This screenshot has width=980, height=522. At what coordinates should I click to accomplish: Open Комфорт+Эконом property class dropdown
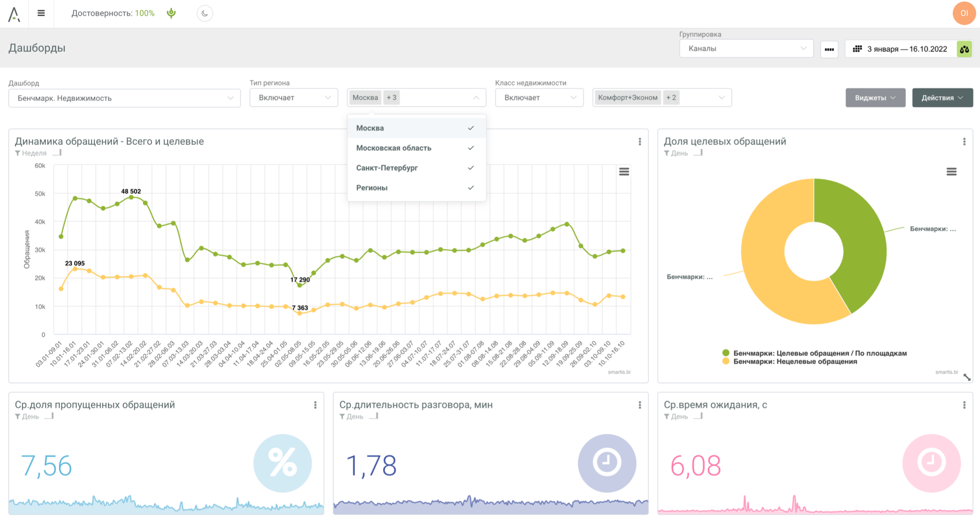pos(721,98)
